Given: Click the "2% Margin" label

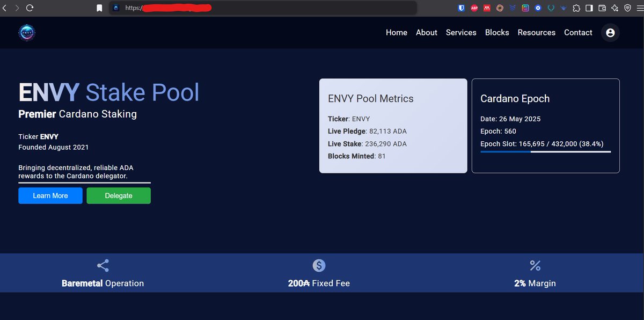Looking at the screenshot, I should tap(535, 283).
